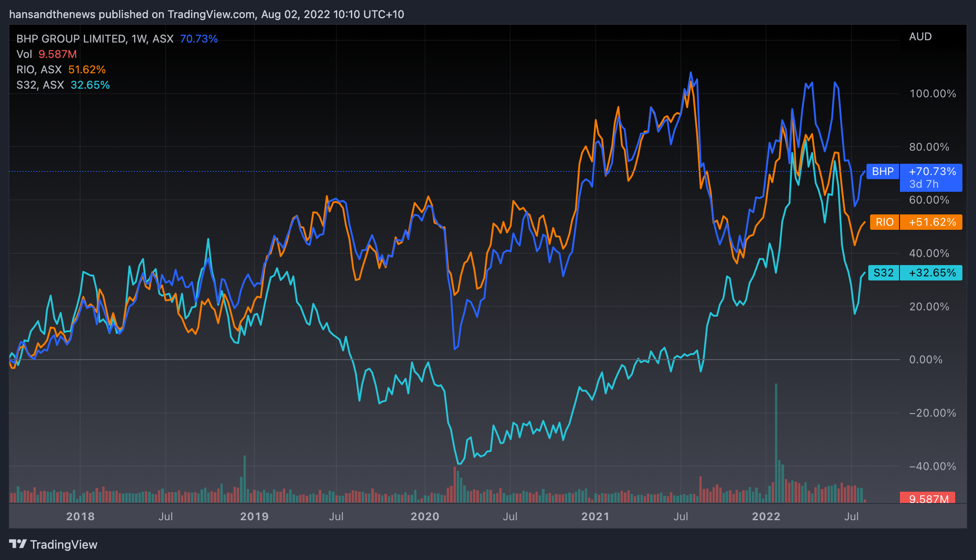Click the AUD currency label
Screen dimensions: 976x560
click(920, 37)
